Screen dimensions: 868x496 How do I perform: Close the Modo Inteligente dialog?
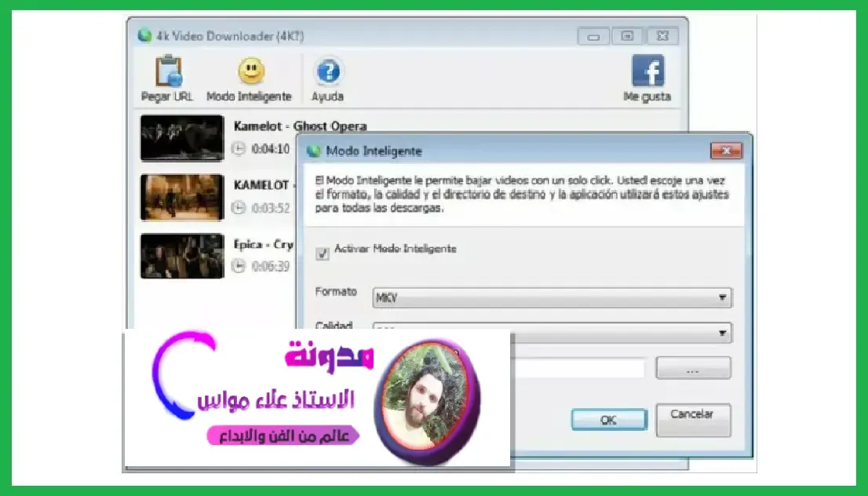coord(726,151)
